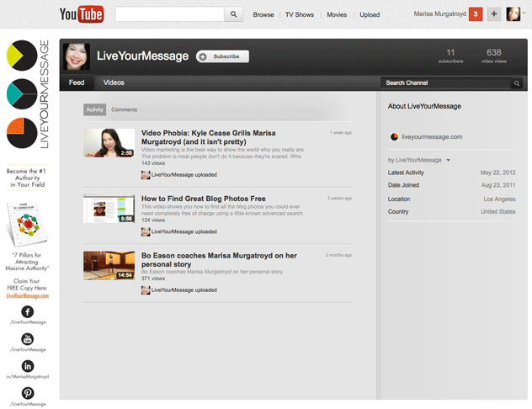Click the uploader avatar under Blog Photos video
The height and width of the screenshot is (409, 532).
146,232
